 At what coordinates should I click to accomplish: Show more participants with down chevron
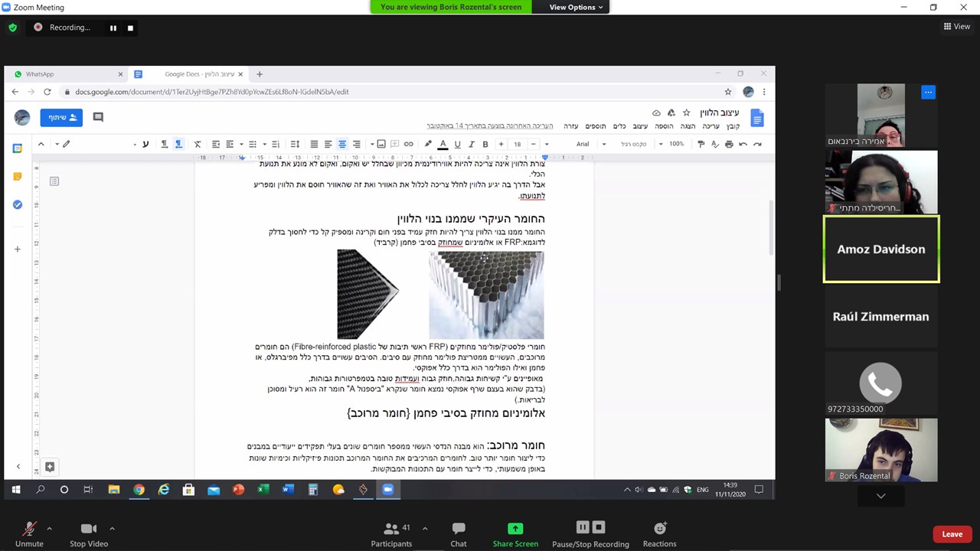pos(880,496)
